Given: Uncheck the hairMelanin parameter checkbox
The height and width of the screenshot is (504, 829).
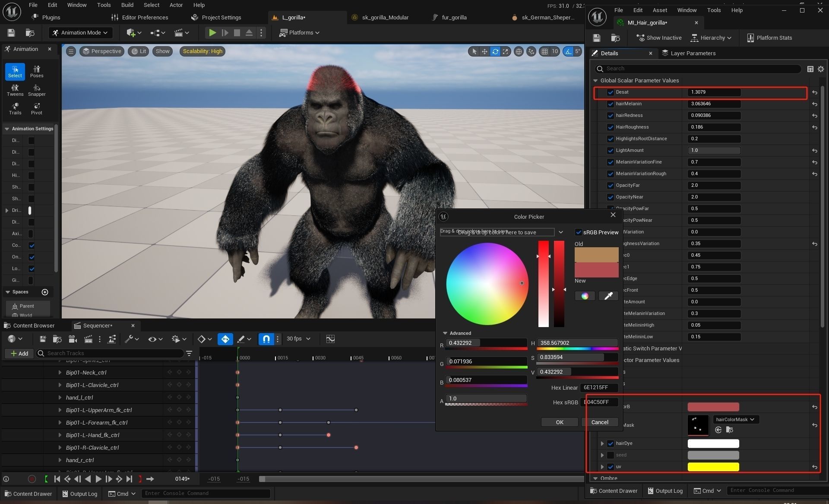Looking at the screenshot, I should [611, 104].
